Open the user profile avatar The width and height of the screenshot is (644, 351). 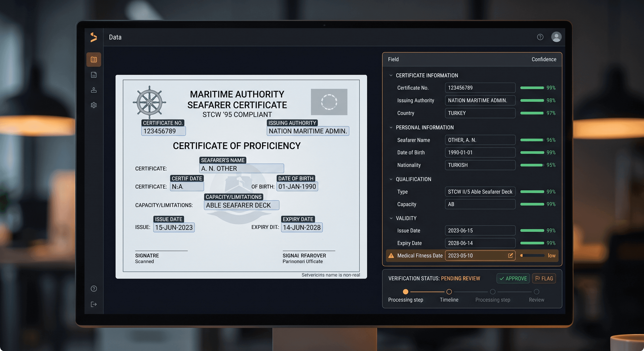coord(556,37)
